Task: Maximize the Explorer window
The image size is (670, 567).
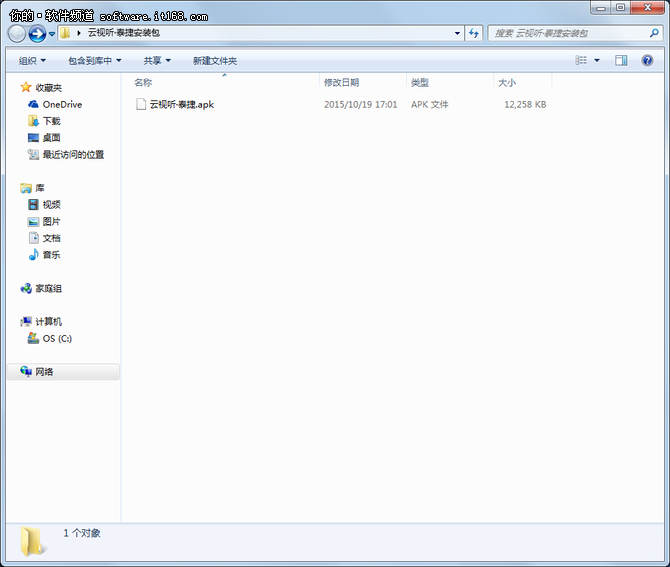Action: coord(620,7)
